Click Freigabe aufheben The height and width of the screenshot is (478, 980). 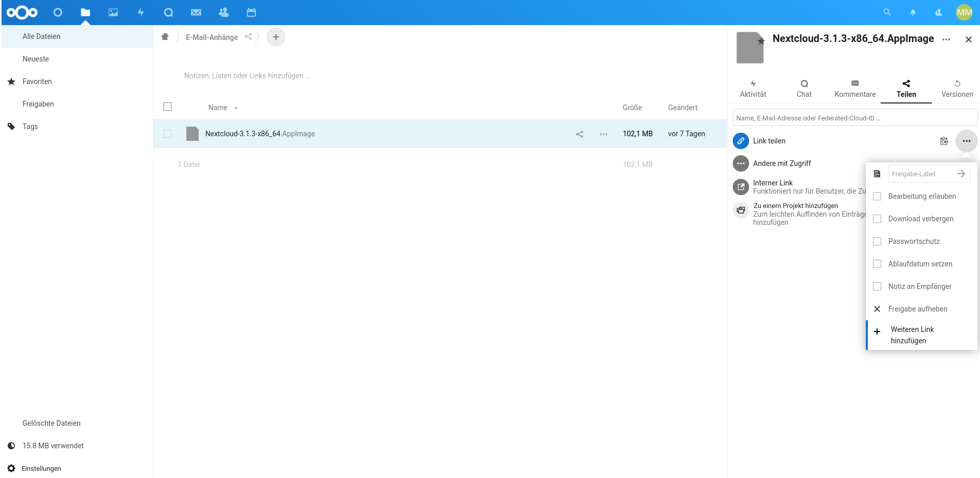[x=922, y=309]
